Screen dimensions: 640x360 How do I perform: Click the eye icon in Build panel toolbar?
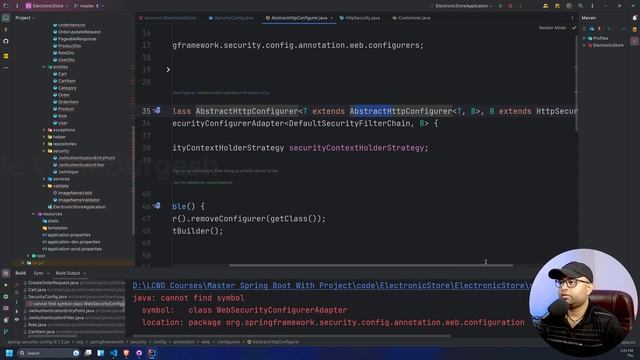click(x=17, y=320)
